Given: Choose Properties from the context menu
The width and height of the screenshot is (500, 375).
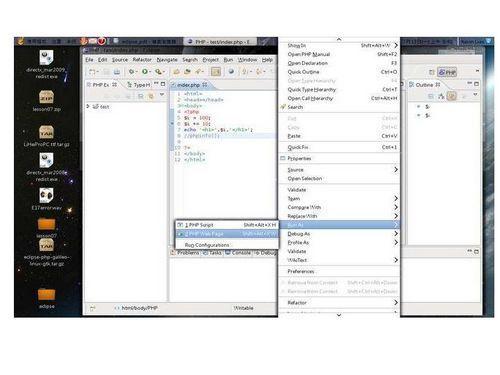Looking at the screenshot, I should [x=339, y=158].
